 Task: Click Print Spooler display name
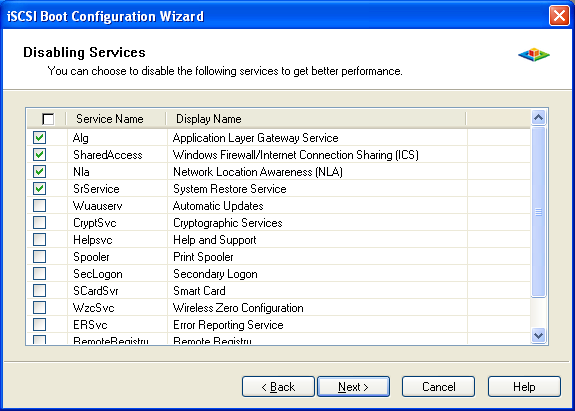tap(203, 257)
